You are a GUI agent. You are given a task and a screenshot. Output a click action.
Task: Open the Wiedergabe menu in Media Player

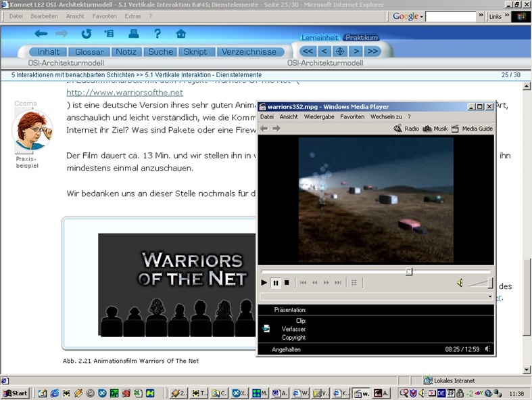point(319,117)
